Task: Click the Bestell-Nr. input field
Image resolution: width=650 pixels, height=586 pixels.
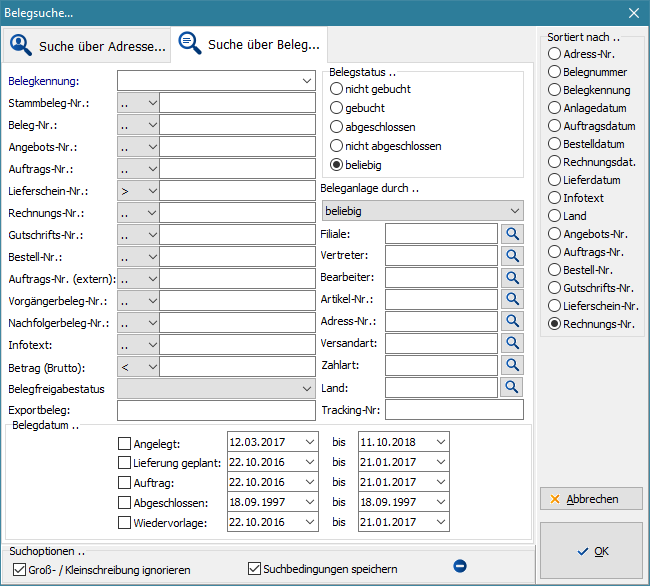Action: pos(238,257)
